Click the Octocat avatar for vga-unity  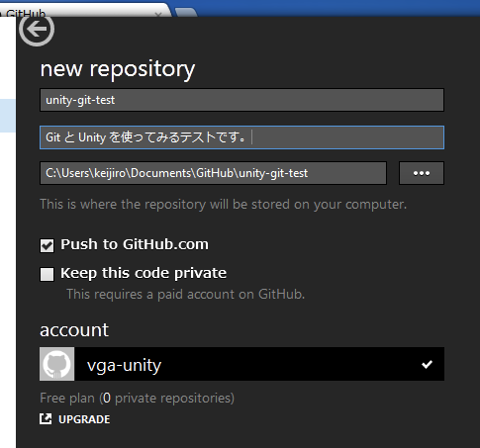[57, 364]
